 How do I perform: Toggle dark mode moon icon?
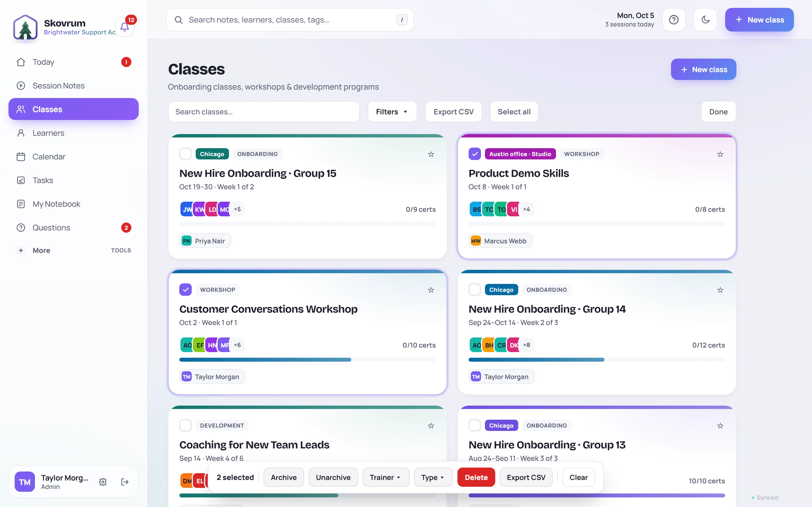pyautogui.click(x=705, y=20)
